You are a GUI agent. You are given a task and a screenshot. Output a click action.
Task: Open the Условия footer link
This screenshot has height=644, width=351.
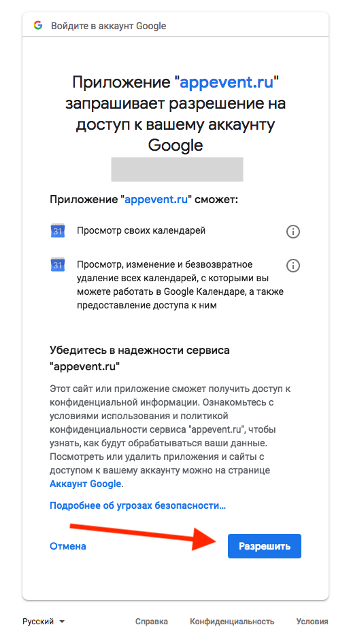point(312,622)
